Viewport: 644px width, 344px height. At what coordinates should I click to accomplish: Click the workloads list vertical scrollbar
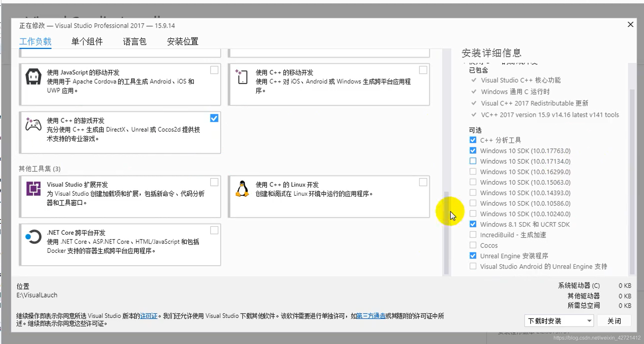tap(446, 233)
